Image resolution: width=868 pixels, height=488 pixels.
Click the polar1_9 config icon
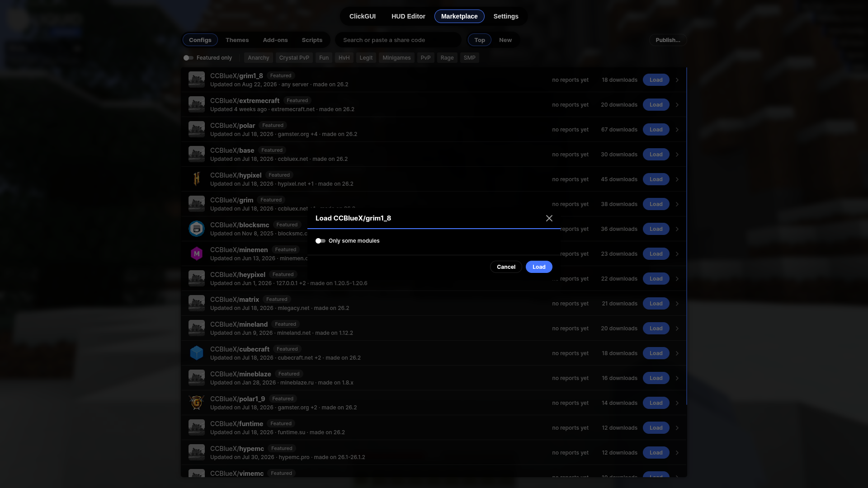click(197, 403)
